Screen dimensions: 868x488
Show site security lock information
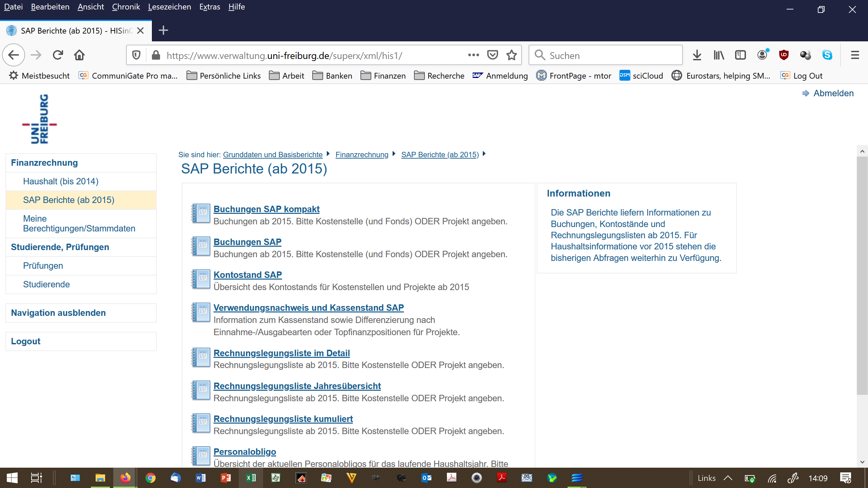[x=156, y=55]
